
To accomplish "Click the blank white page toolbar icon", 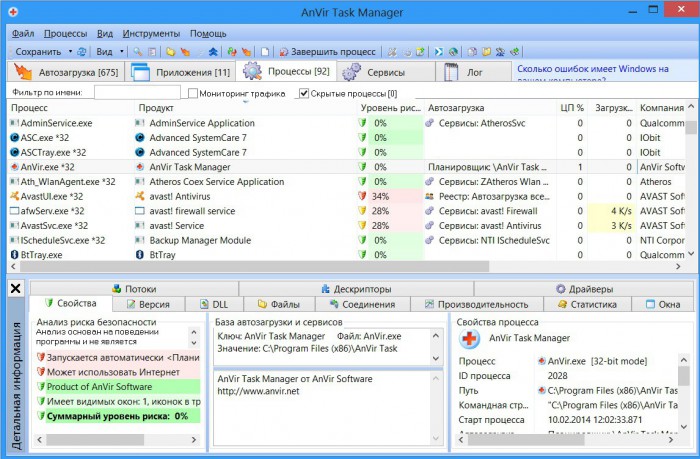I will click(x=265, y=52).
